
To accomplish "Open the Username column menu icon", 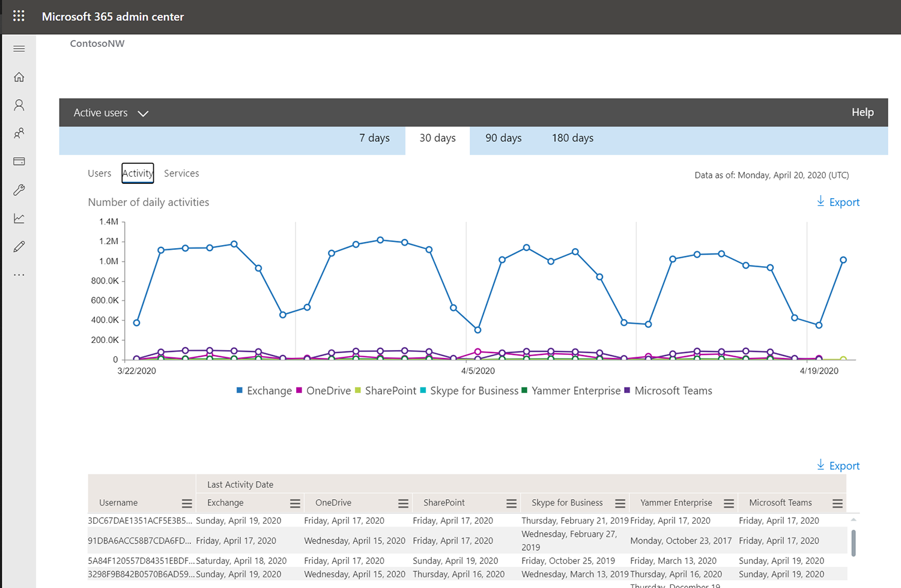I will pyautogui.click(x=187, y=503).
